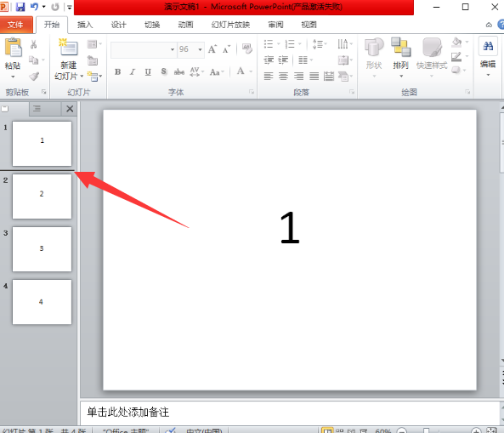Screen dimensions: 504x433
Task: Click the File button
Action: click(x=16, y=25)
